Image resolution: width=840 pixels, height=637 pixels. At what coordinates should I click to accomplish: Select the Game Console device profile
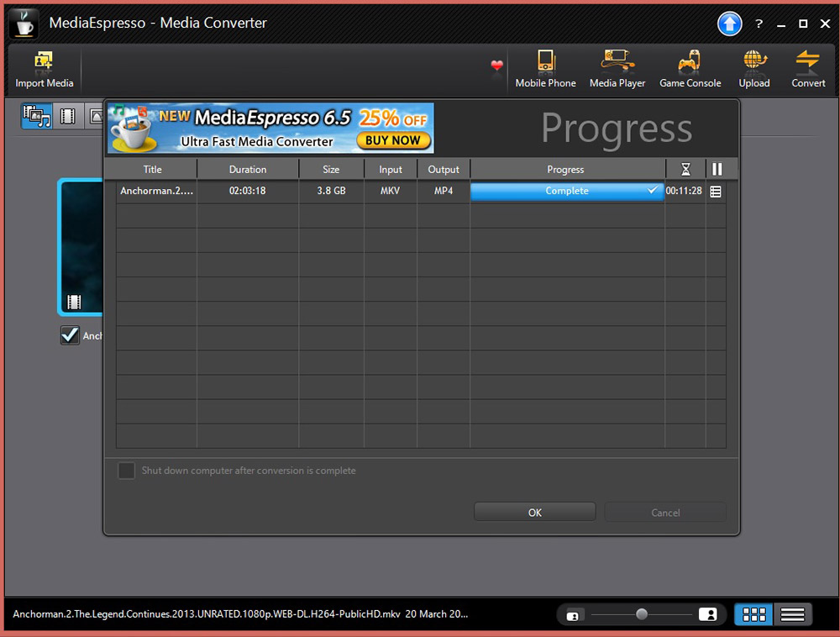[690, 71]
